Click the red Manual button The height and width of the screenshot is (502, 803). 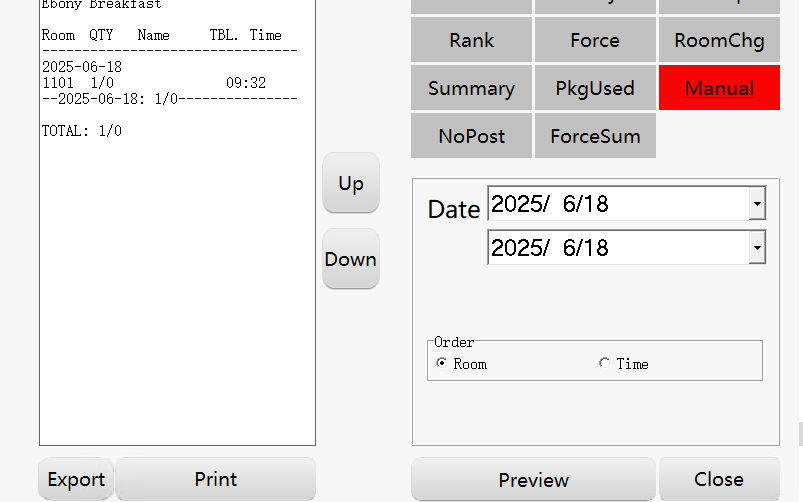(x=719, y=88)
